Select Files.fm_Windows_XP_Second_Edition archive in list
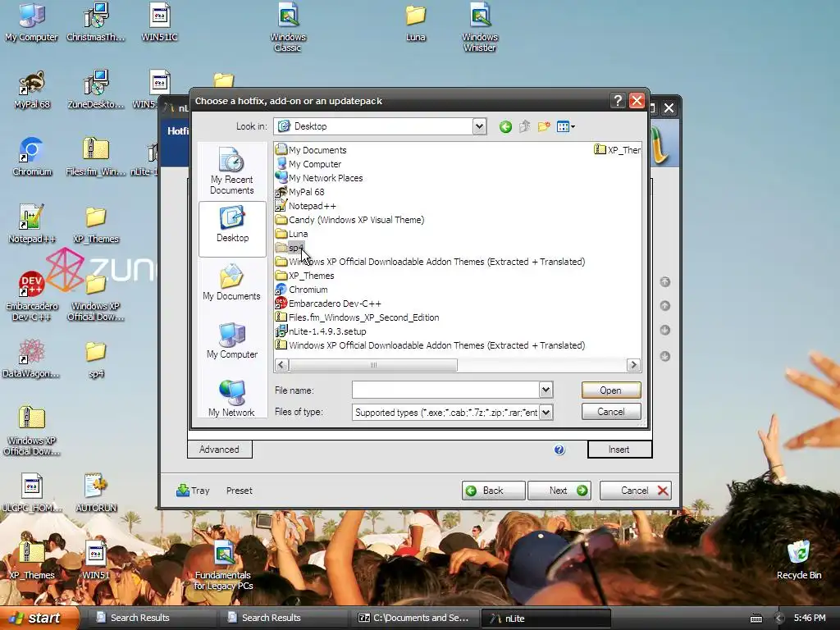 coord(357,317)
